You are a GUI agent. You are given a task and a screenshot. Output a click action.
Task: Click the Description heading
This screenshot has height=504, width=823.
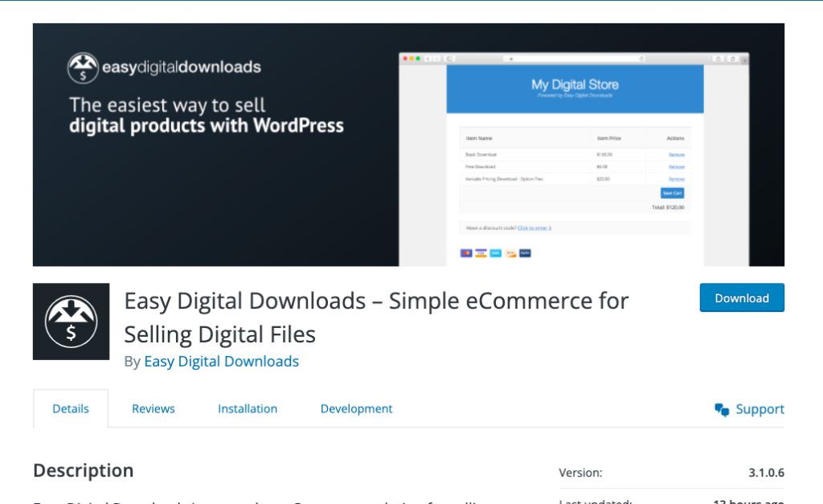(84, 470)
